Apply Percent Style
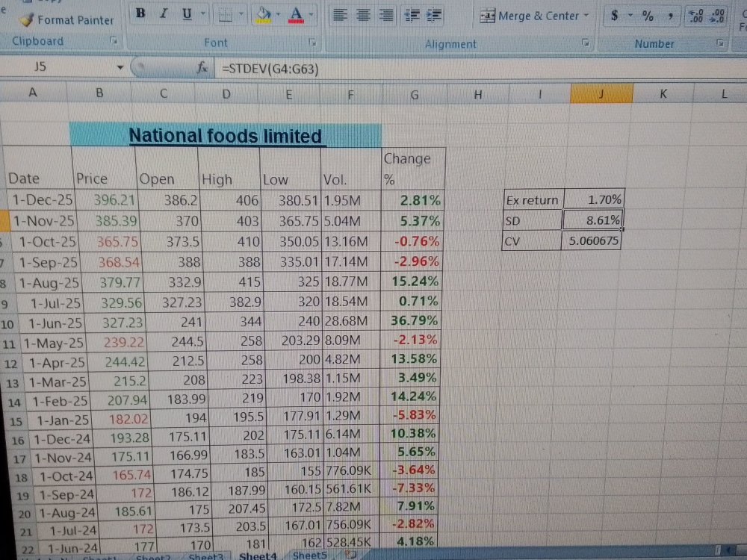Image resolution: width=747 pixels, height=560 pixels. (x=648, y=16)
